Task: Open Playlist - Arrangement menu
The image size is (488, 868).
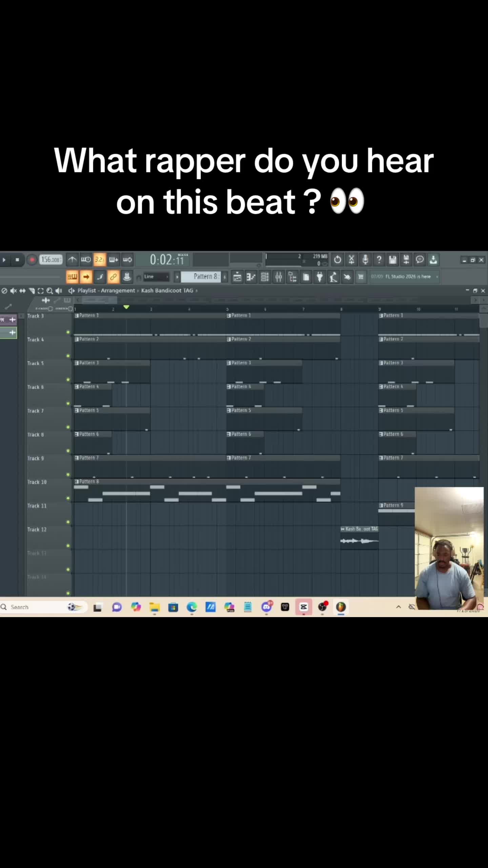Action: click(x=106, y=291)
